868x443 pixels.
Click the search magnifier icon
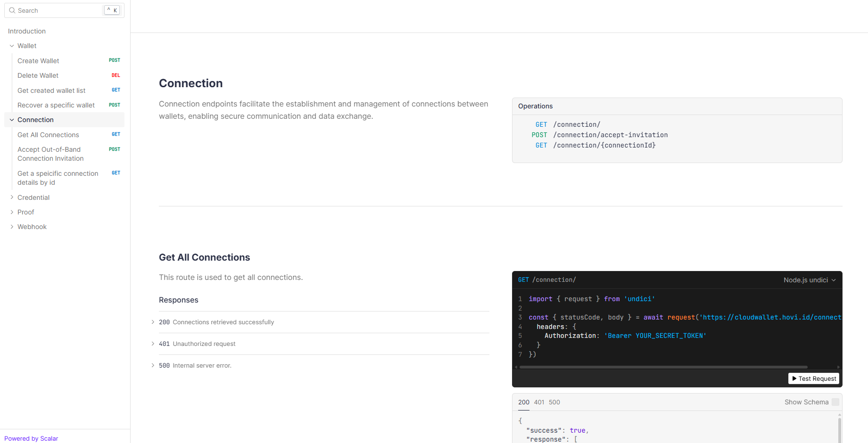[x=12, y=10]
